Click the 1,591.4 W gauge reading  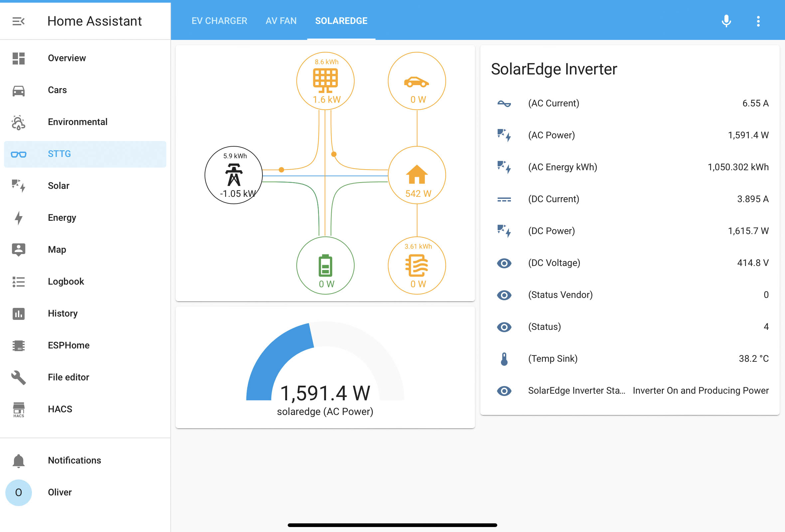325,393
